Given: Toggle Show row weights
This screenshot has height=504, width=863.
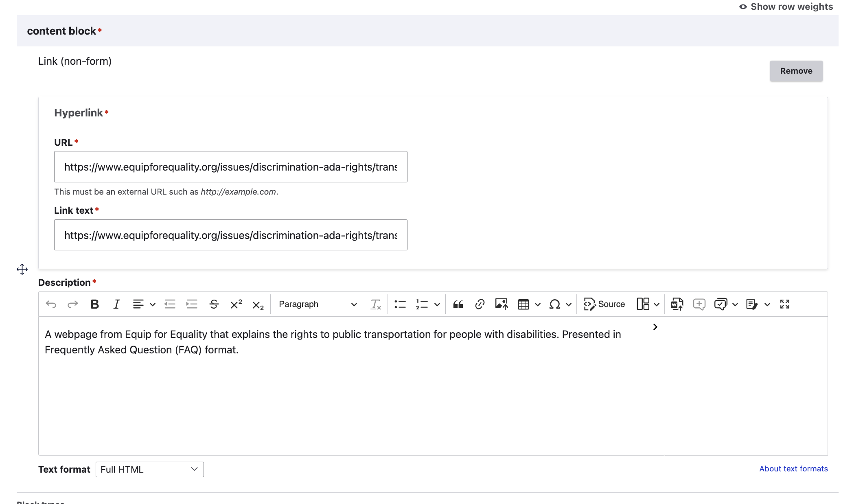Looking at the screenshot, I should (786, 7).
